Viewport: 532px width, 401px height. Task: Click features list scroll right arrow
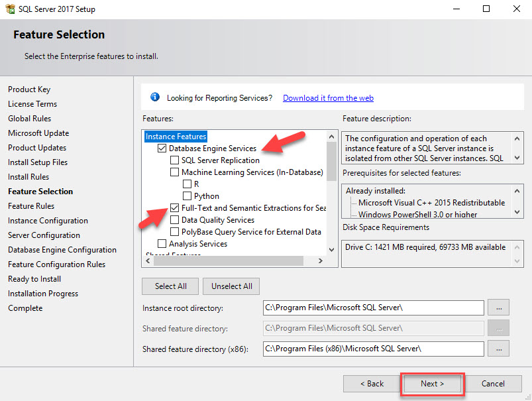[x=320, y=260]
